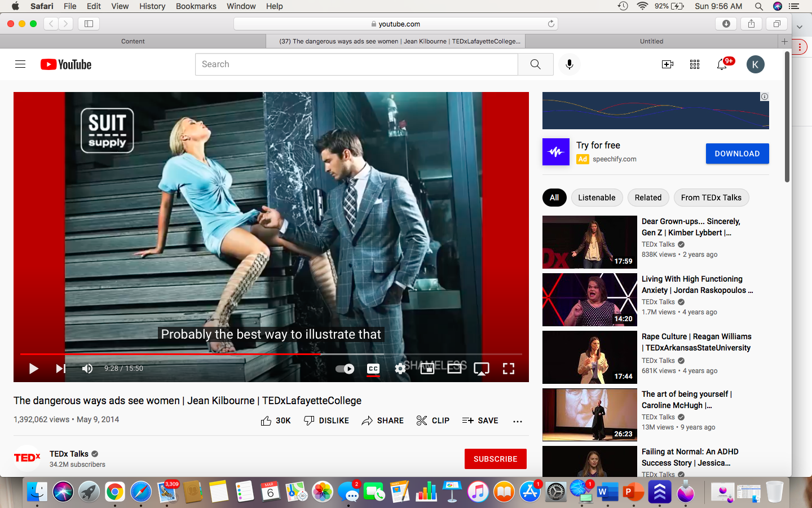Select the All filter chip

(x=554, y=198)
